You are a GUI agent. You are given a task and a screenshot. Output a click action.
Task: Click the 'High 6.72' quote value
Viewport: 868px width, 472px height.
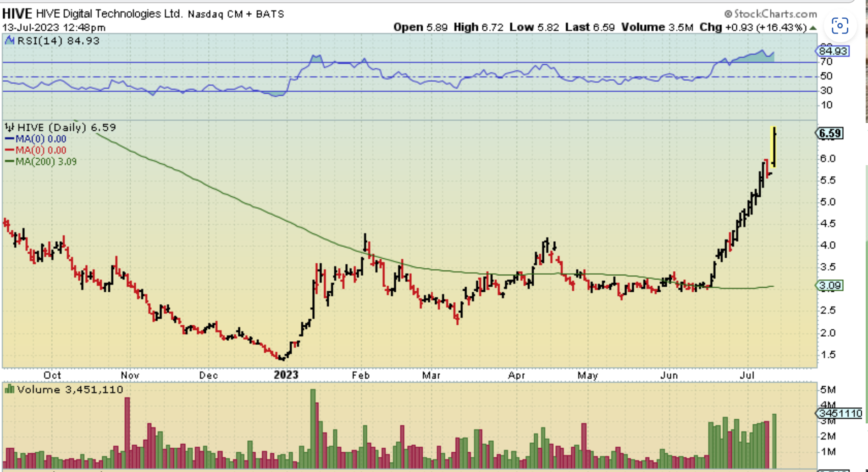[x=479, y=28]
